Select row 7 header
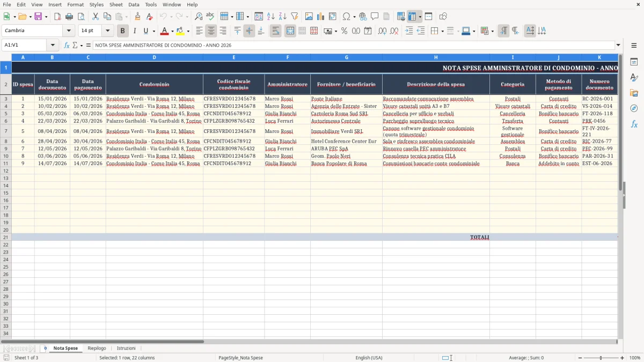 point(6,131)
